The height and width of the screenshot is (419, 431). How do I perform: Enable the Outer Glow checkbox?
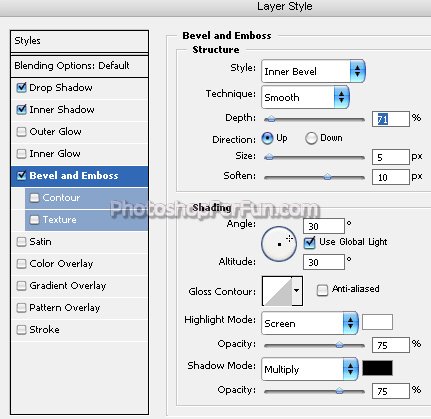coord(21,132)
